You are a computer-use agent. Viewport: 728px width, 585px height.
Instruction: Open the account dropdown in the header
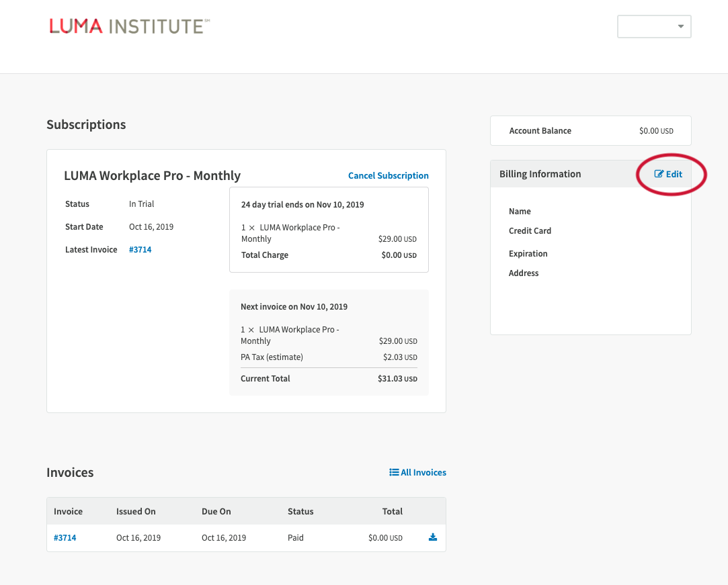(x=653, y=26)
